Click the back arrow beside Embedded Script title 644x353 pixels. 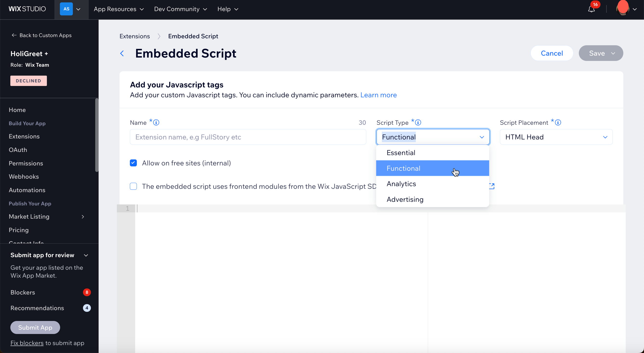[122, 53]
